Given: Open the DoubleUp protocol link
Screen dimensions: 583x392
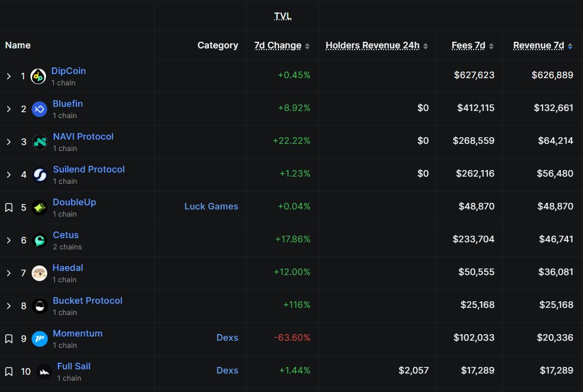Looking at the screenshot, I should pyautogui.click(x=74, y=202).
